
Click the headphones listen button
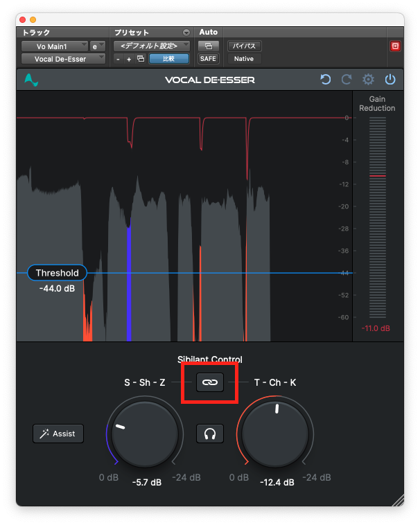pos(209,434)
